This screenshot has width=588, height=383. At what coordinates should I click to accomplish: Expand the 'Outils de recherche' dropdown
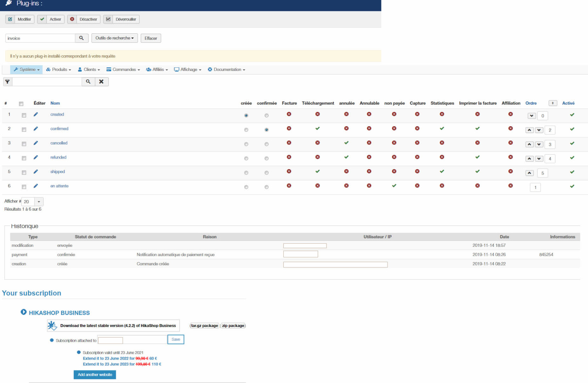pyautogui.click(x=114, y=38)
